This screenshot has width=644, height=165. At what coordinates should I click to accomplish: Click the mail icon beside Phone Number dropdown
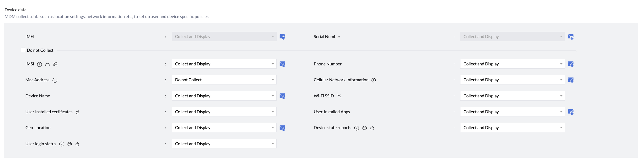pos(570,64)
